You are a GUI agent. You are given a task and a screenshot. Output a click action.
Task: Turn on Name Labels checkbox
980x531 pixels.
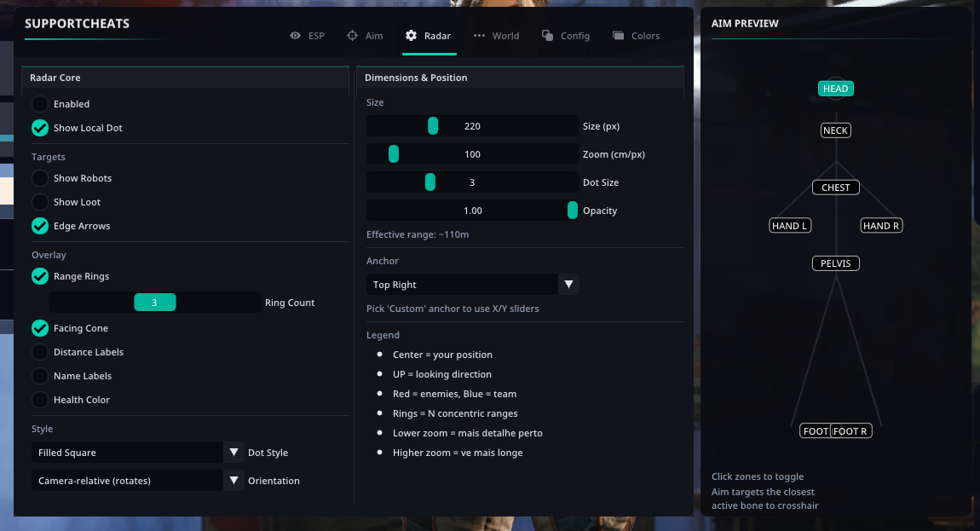pyautogui.click(x=40, y=376)
